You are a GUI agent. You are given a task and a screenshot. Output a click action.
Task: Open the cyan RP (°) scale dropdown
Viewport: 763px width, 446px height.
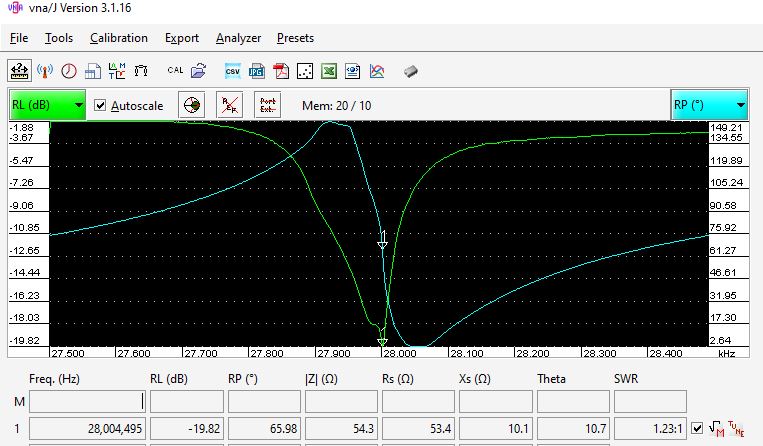[709, 105]
